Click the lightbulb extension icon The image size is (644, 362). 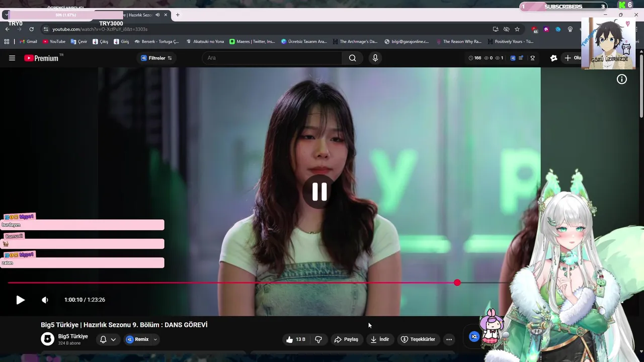tap(570, 29)
